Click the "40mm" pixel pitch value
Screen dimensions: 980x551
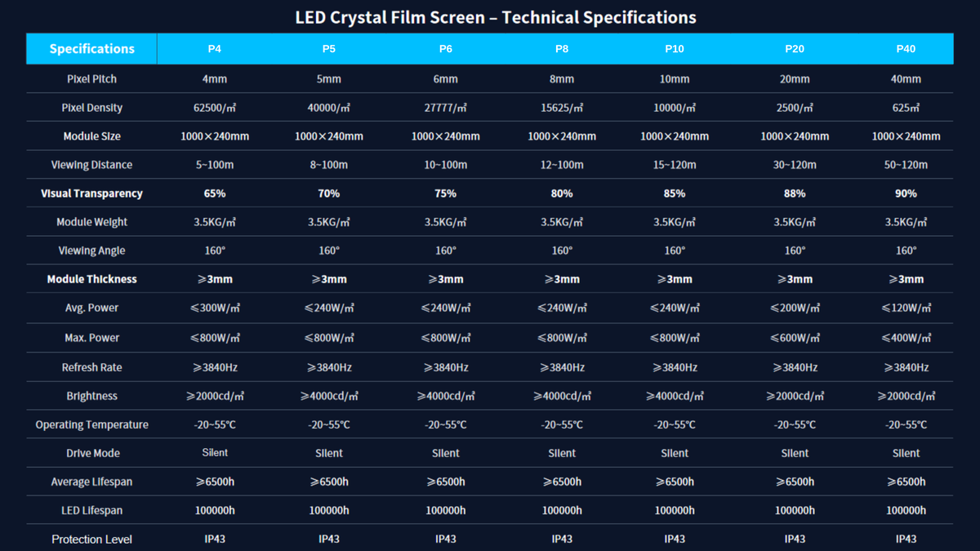tap(906, 79)
